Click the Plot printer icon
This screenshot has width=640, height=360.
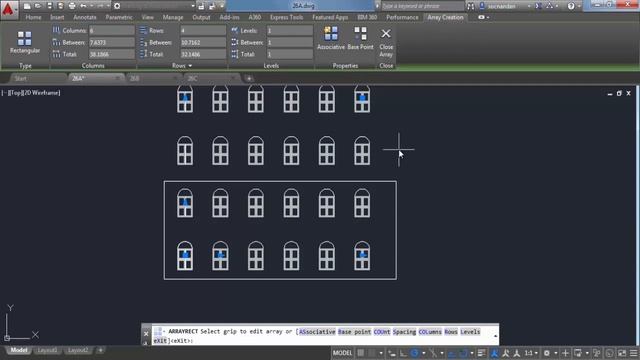pyautogui.click(x=72, y=6)
